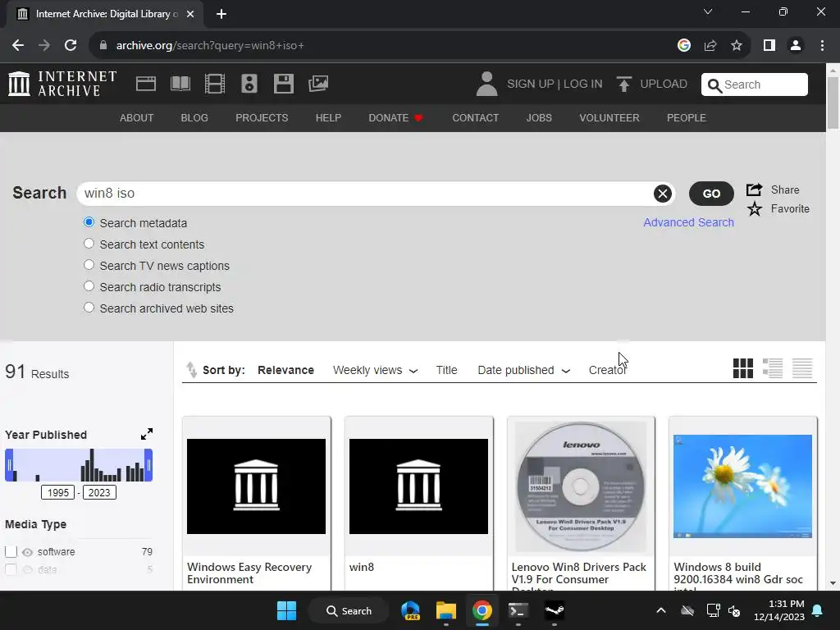Open the DONATE menu item
This screenshot has width=840, height=630.
tap(396, 118)
